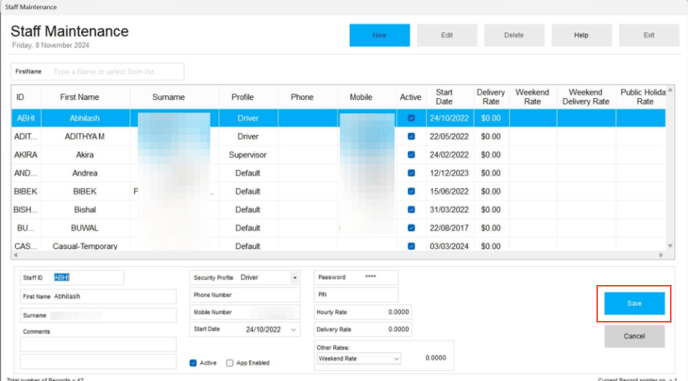
Task: Open Help
Action: pyautogui.click(x=581, y=35)
